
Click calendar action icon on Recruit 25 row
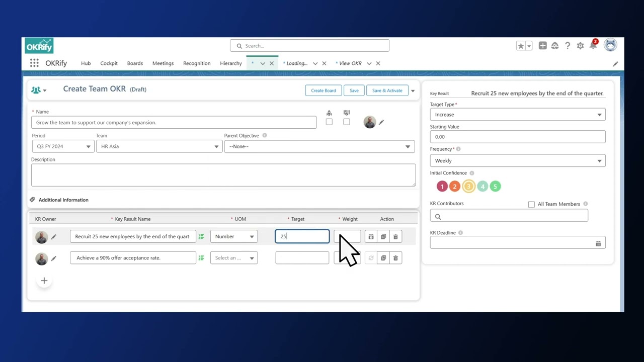(371, 236)
